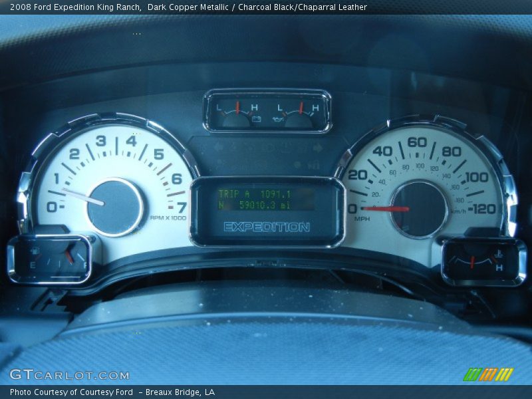The image size is (532, 399).
Task: Click the dim left turn signal arrow
Action: 218,147
